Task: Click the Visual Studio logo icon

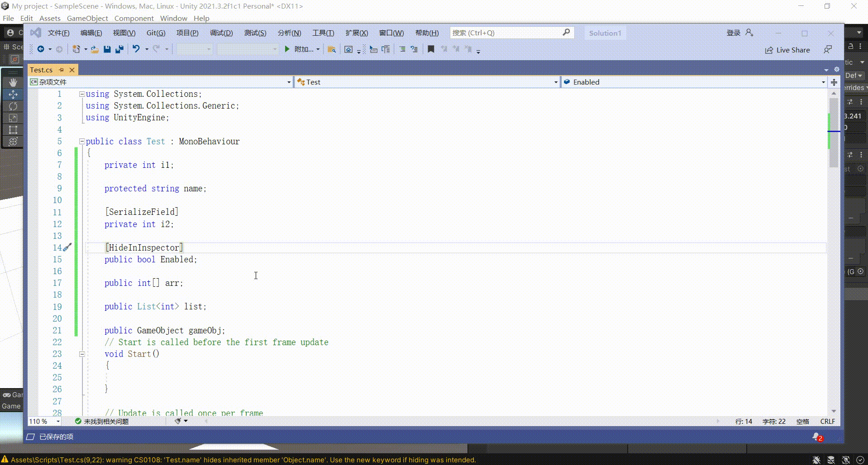Action: point(35,33)
